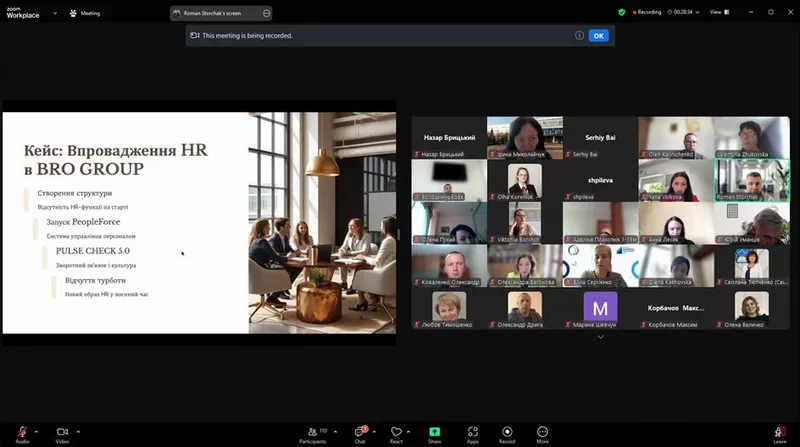The image size is (800, 447).
Task: Click the Record button in toolbar
Action: click(x=507, y=434)
